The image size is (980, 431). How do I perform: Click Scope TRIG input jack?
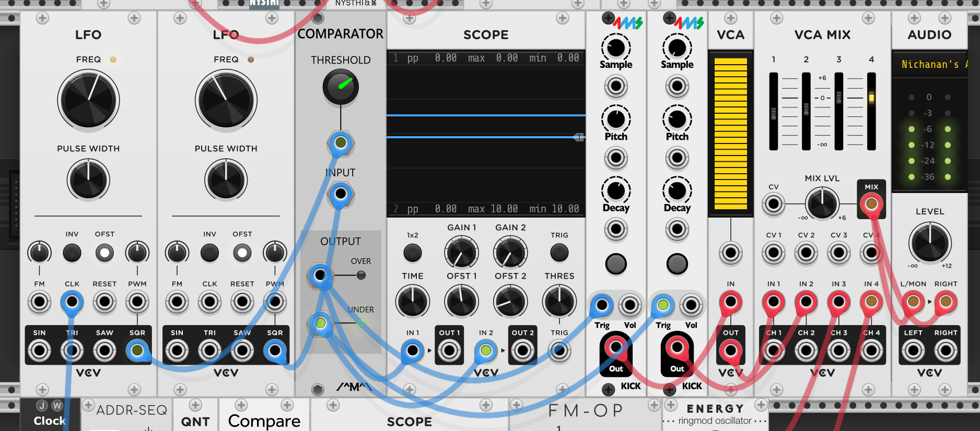(x=559, y=351)
